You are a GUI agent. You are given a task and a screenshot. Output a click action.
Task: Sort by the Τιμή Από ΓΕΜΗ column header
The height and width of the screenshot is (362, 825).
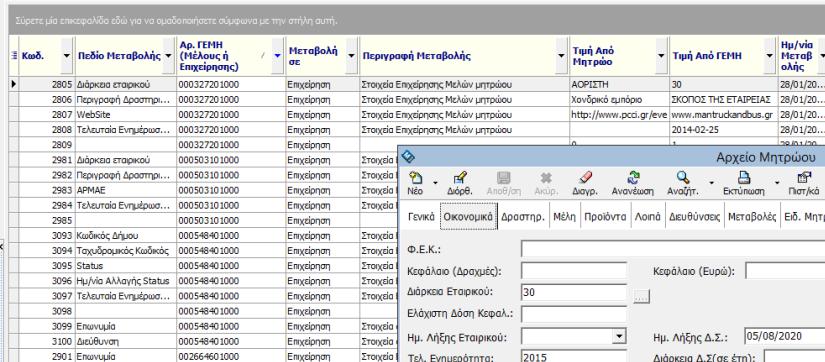pyautogui.click(x=707, y=56)
